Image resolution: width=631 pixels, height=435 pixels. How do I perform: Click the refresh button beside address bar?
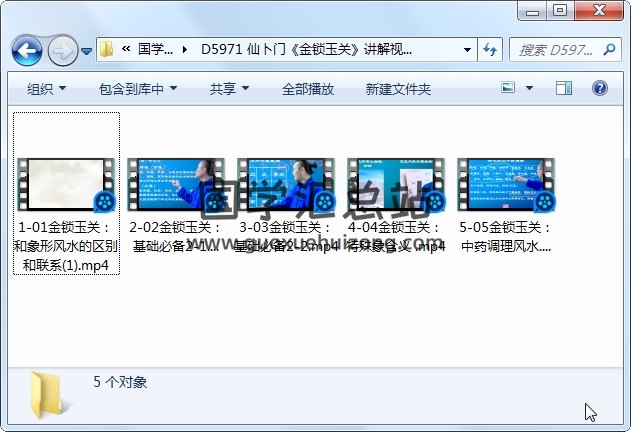[491, 49]
